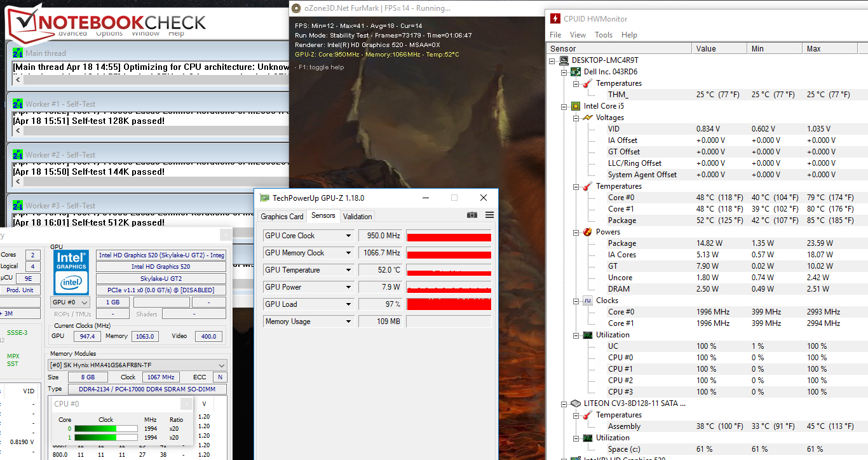Click the Clocks waveform icon in HWMonitor

pos(588,301)
